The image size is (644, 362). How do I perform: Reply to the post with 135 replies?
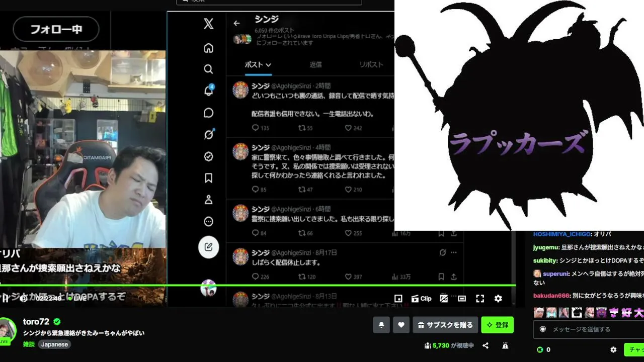(260, 128)
